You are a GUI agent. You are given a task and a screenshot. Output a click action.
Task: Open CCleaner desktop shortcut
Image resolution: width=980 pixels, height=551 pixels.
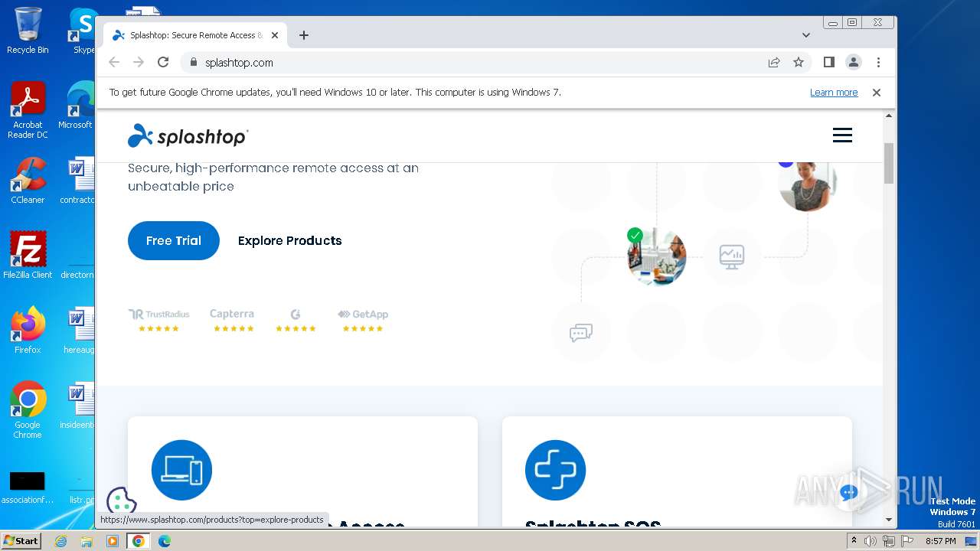coord(28,181)
